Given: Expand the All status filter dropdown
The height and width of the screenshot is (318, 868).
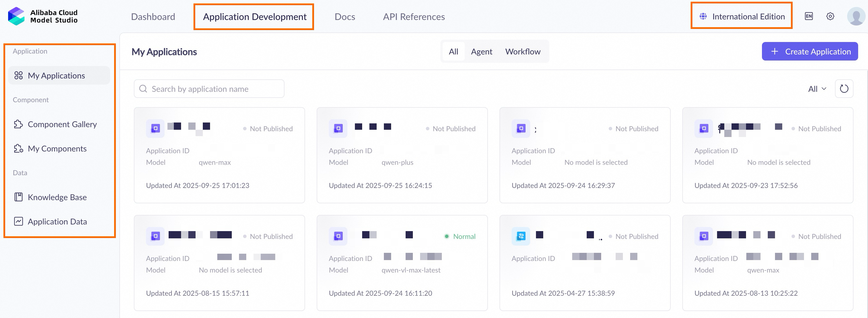Looking at the screenshot, I should tap(817, 89).
